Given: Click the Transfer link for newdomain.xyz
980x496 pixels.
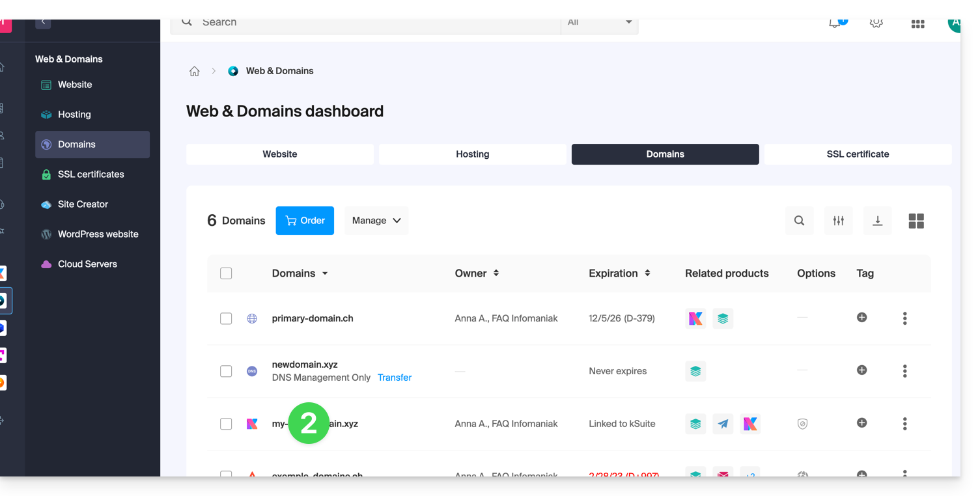Looking at the screenshot, I should pyautogui.click(x=395, y=378).
